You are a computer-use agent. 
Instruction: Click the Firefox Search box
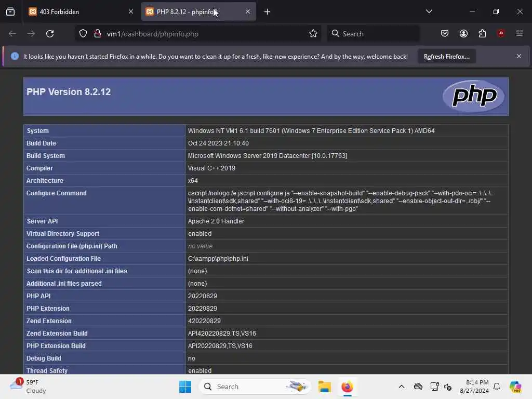373,34
